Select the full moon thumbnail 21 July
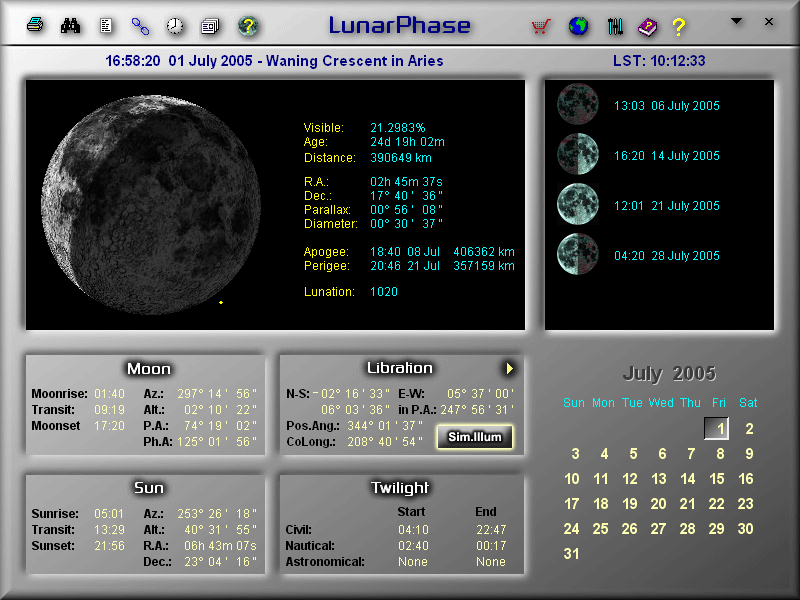 (578, 204)
